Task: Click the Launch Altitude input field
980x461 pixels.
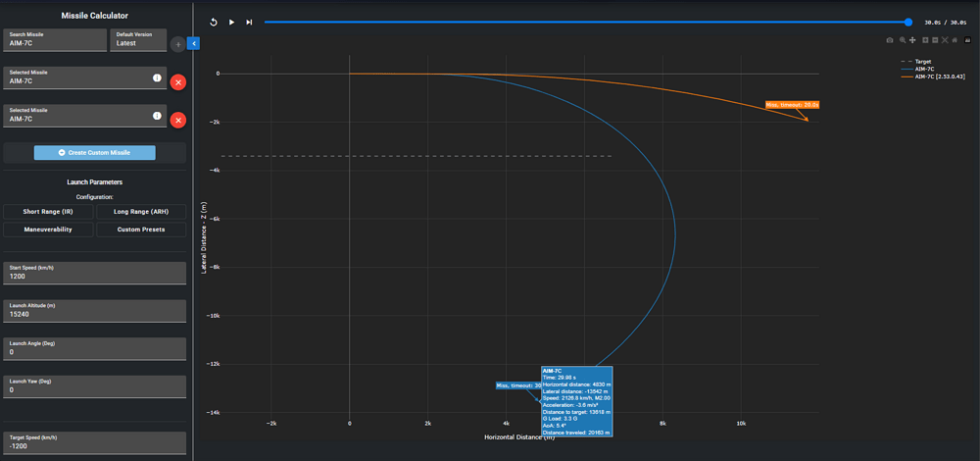Action: pyautogui.click(x=95, y=311)
